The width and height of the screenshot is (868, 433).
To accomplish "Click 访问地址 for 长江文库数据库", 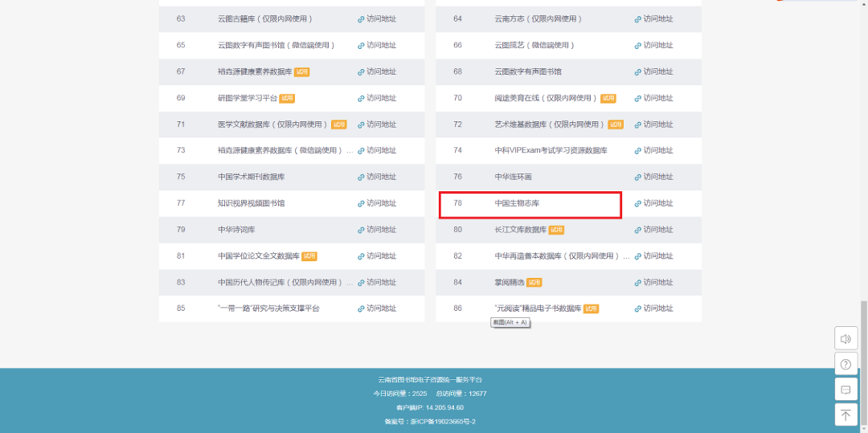I will tap(658, 230).
